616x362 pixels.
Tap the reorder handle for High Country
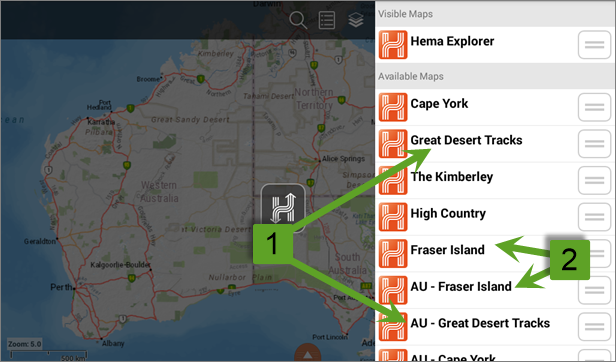(x=594, y=217)
